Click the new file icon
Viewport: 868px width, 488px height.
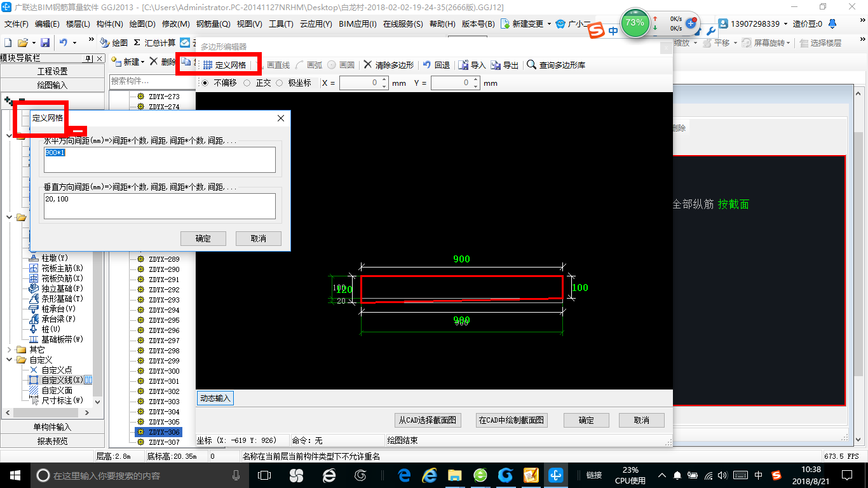(x=8, y=43)
